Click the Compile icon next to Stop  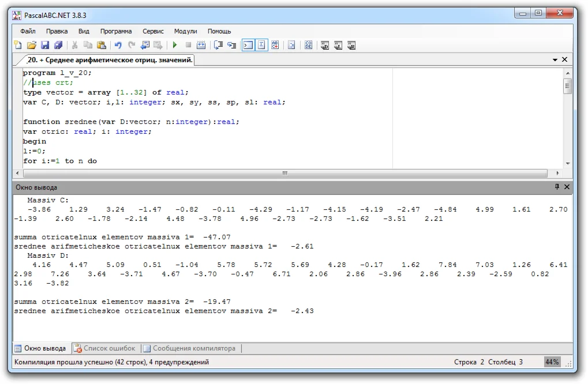click(201, 45)
